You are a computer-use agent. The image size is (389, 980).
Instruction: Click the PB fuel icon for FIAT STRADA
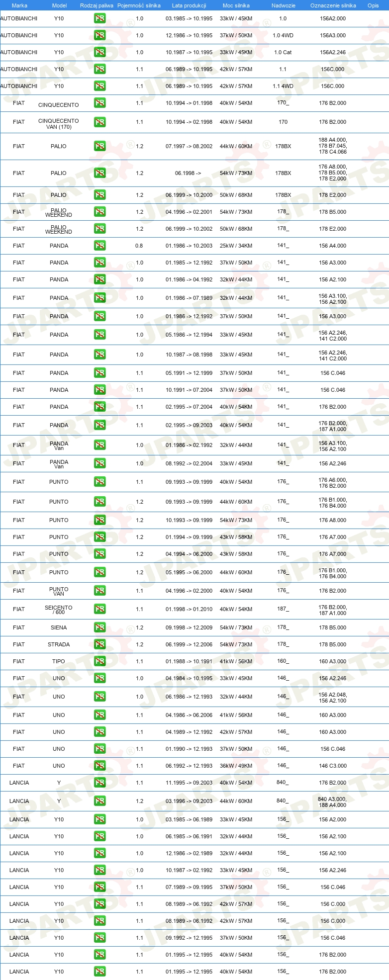(100, 644)
